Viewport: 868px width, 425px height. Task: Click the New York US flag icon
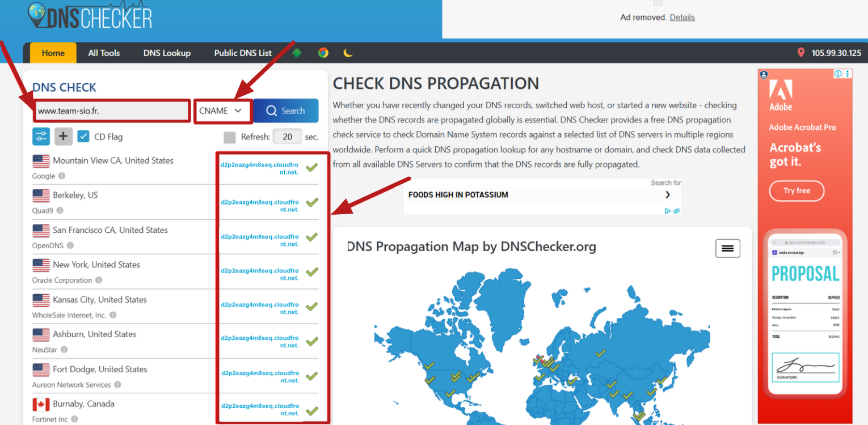click(41, 265)
